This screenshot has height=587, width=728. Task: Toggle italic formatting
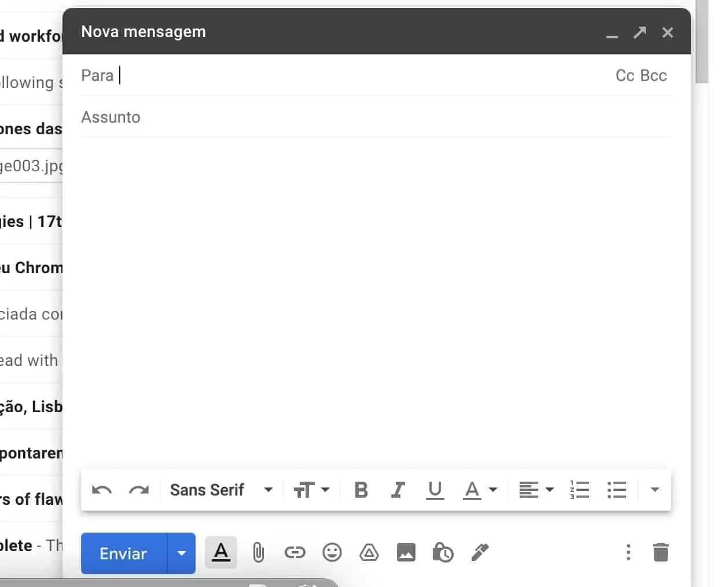[398, 490]
